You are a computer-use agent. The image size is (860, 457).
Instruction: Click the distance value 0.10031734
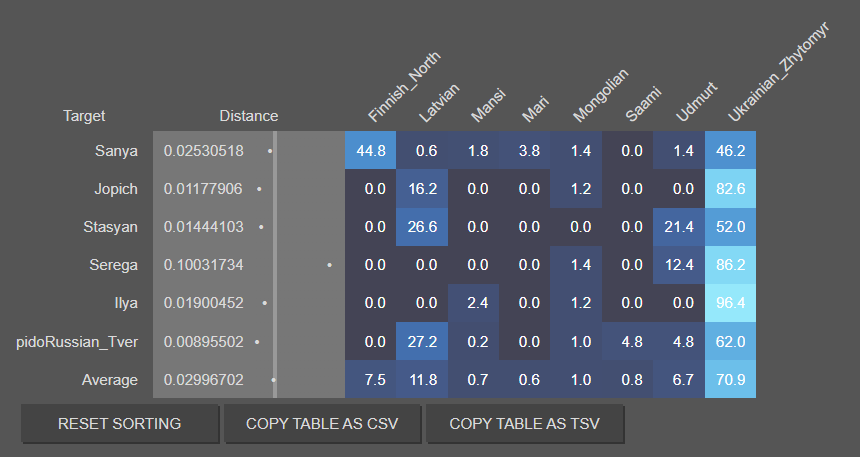203,265
